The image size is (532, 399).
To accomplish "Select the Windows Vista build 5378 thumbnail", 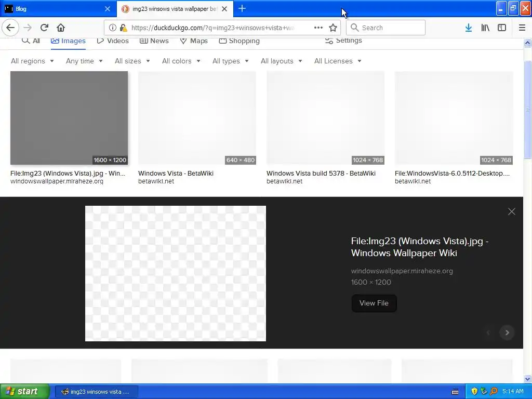I will [x=325, y=118].
